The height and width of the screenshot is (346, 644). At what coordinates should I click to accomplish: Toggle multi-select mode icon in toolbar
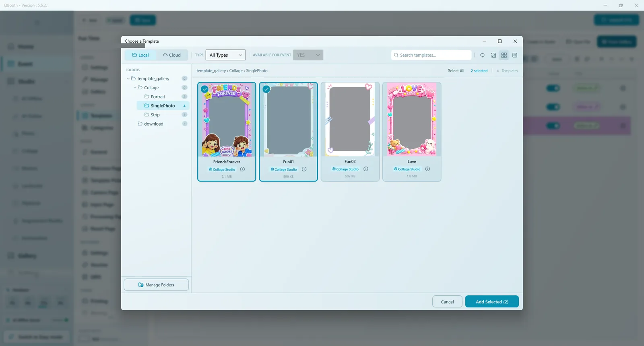493,55
